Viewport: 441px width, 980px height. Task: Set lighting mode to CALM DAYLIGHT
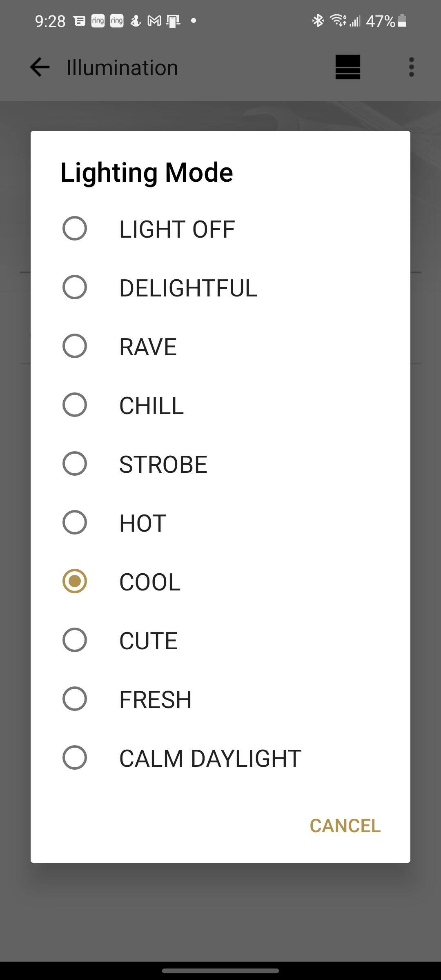[75, 758]
